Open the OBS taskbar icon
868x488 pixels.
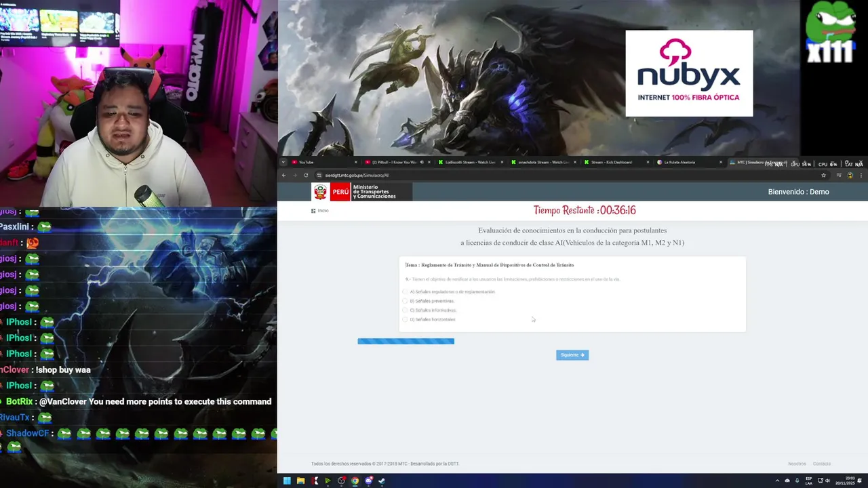(x=341, y=481)
